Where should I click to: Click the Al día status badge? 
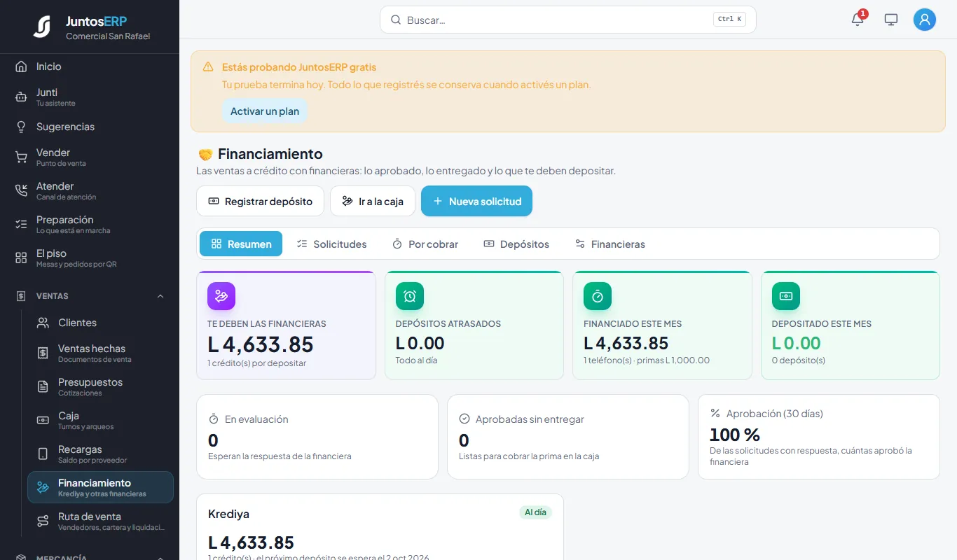(535, 512)
